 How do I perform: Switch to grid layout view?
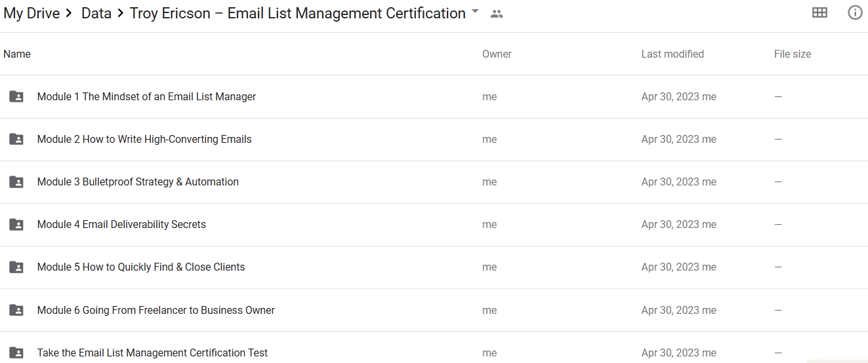tap(819, 12)
